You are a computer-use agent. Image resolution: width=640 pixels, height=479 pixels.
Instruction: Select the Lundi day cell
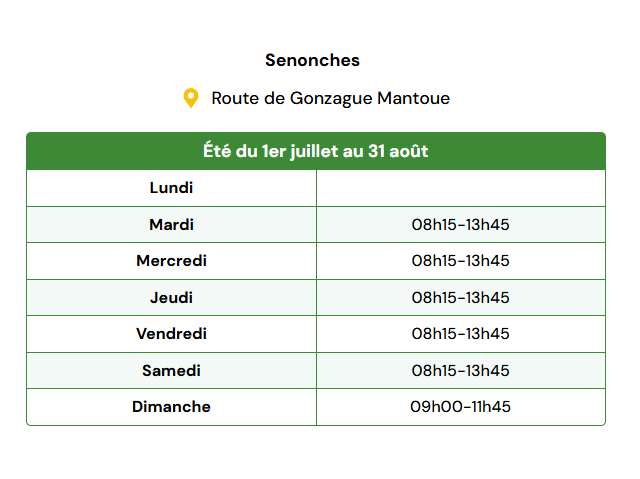click(171, 188)
